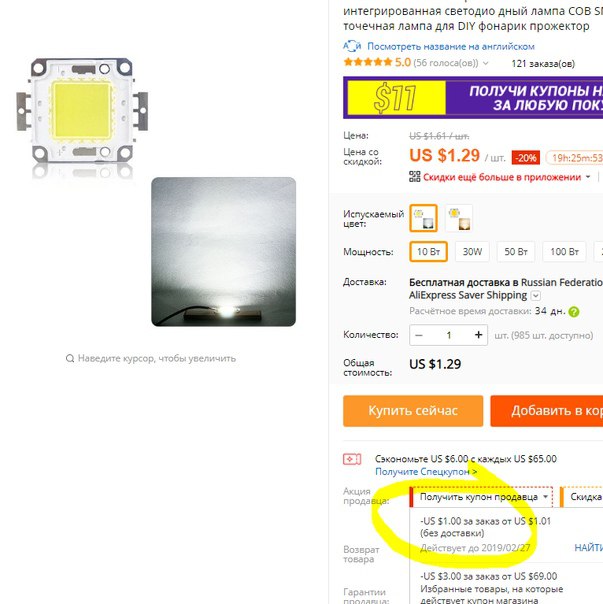Decrease quantity with the minus button

coord(419,335)
